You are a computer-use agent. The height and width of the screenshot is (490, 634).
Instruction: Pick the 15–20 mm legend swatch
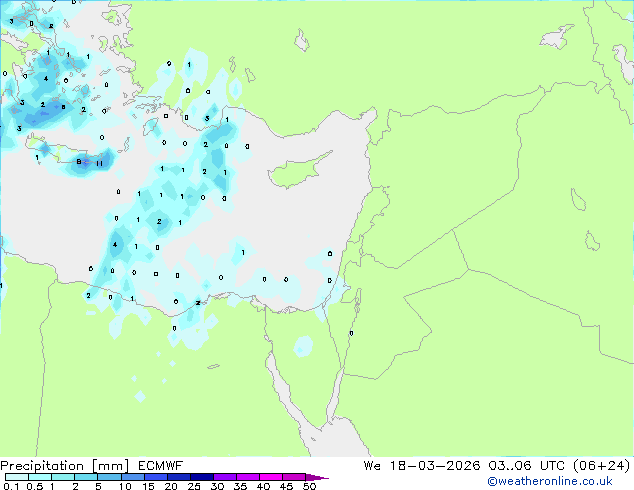(156, 477)
